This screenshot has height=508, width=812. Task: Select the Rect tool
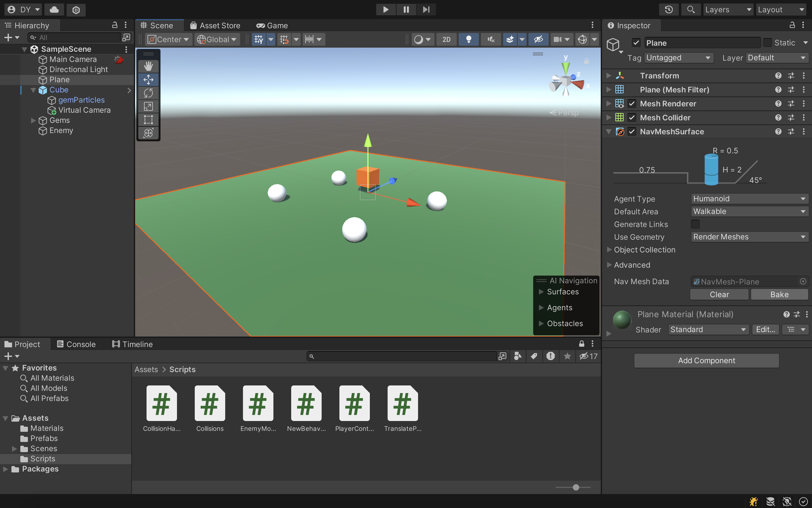click(148, 120)
